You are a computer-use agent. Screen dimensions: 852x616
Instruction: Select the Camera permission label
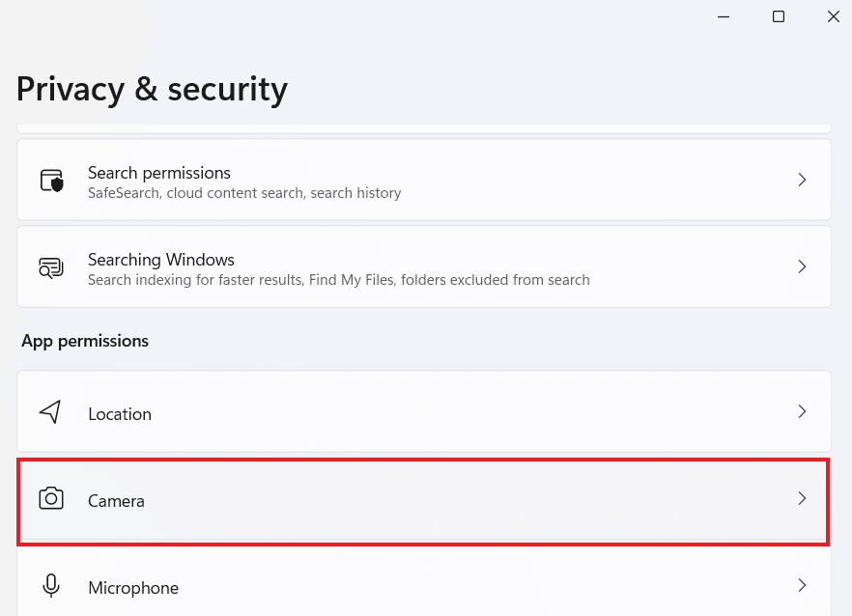[x=116, y=501]
